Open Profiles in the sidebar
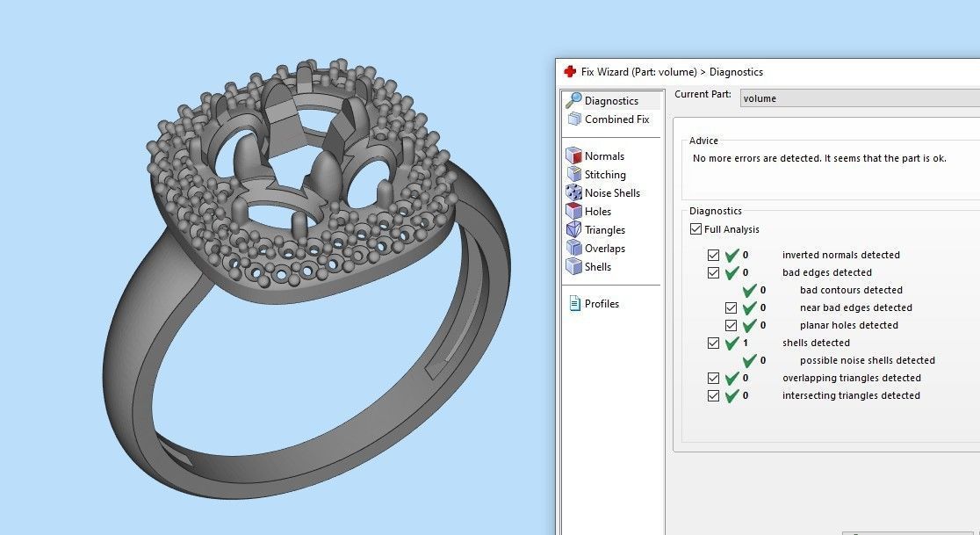Viewport: 980px width, 535px height. pos(602,304)
